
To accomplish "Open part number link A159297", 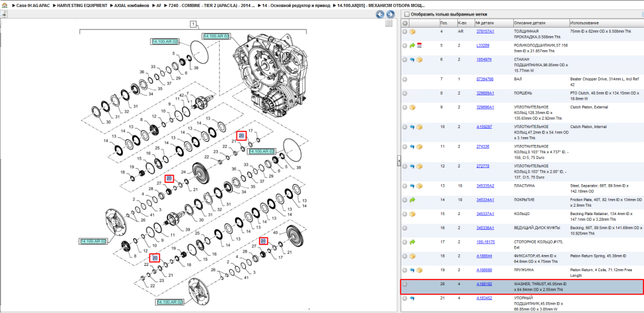I will (484, 126).
